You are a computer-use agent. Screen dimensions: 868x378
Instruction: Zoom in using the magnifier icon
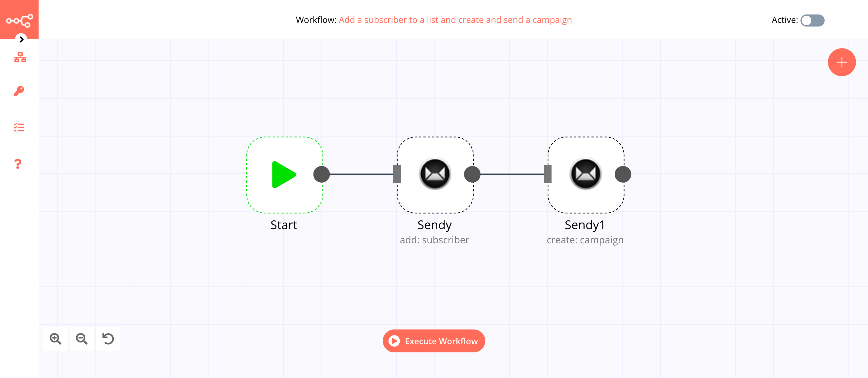(x=56, y=338)
